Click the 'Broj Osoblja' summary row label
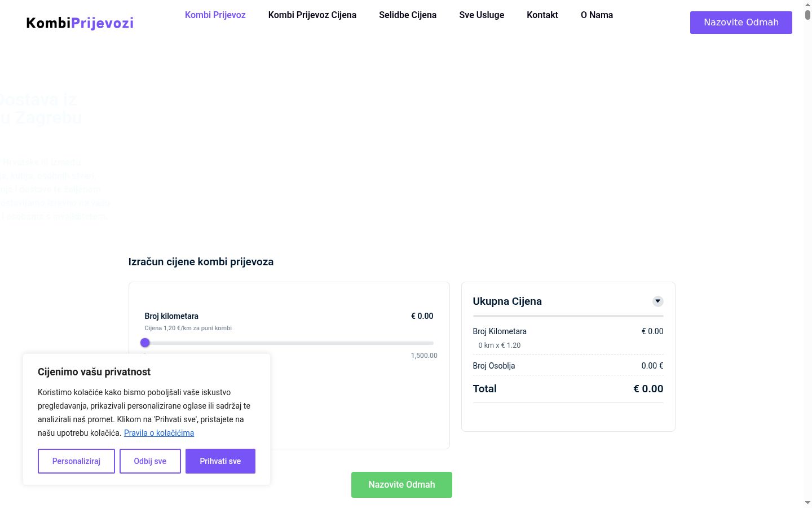The image size is (812, 508). pos(494,366)
